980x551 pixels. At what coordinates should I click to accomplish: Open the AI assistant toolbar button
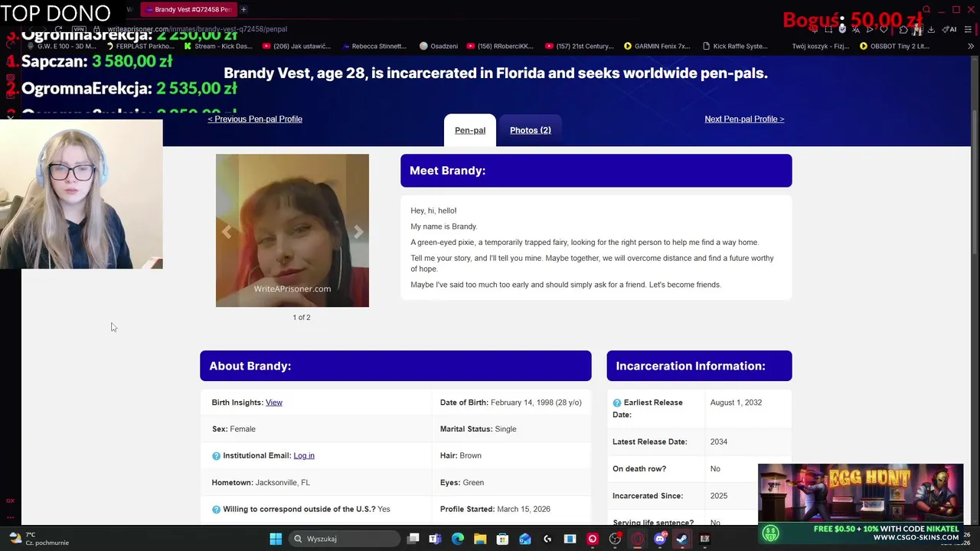[x=949, y=29]
